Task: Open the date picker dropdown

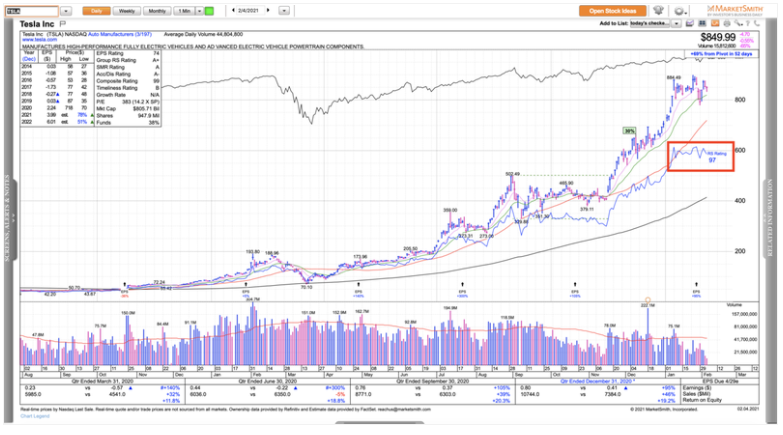Action: click(x=284, y=10)
